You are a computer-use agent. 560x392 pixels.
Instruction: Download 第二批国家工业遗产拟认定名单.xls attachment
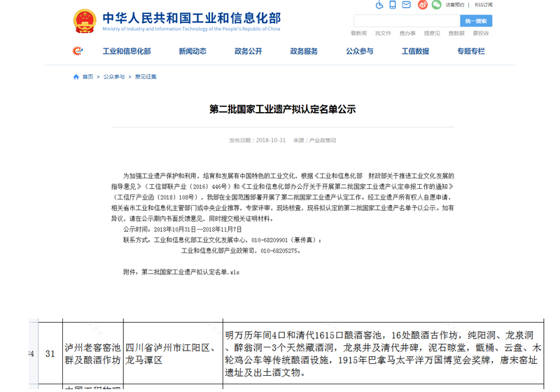pyautogui.click(x=190, y=272)
